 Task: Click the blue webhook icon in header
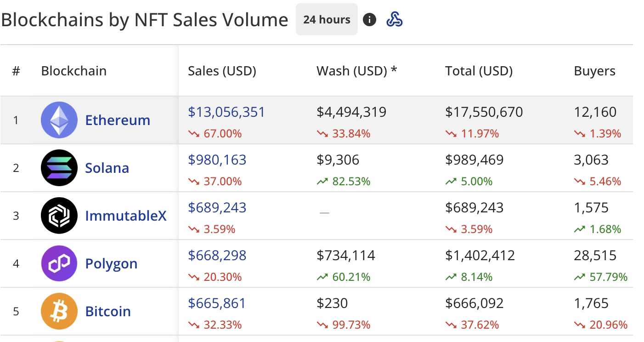pos(395,19)
